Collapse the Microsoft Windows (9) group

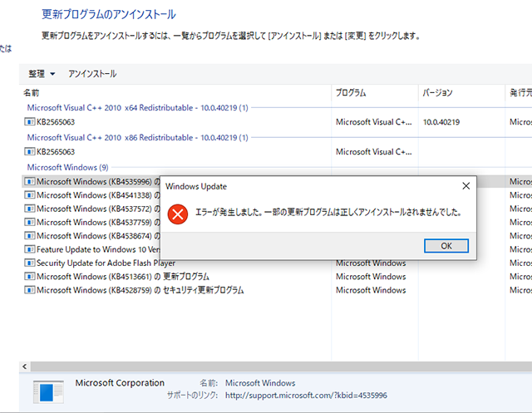[67, 168]
